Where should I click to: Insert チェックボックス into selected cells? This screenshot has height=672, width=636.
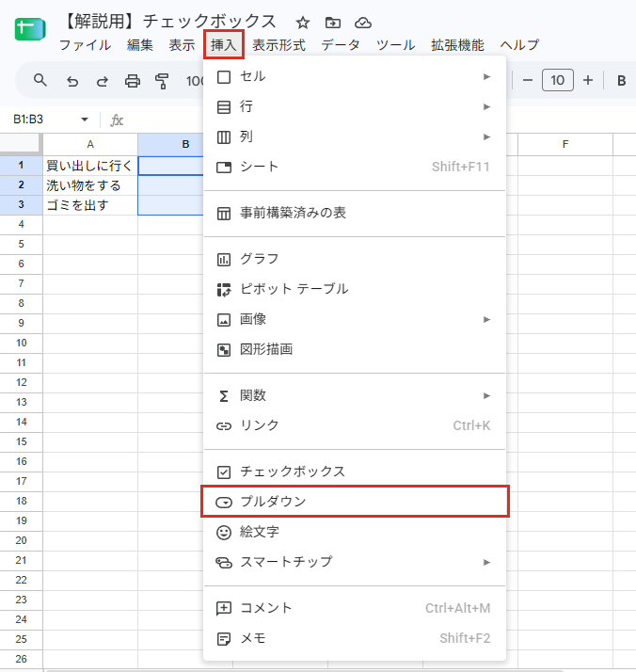coord(354,472)
